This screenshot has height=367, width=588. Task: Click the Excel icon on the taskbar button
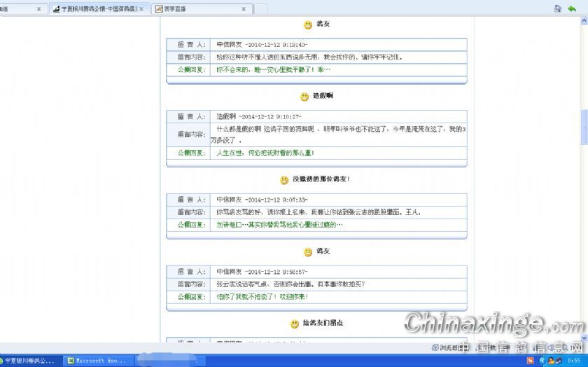click(x=71, y=361)
